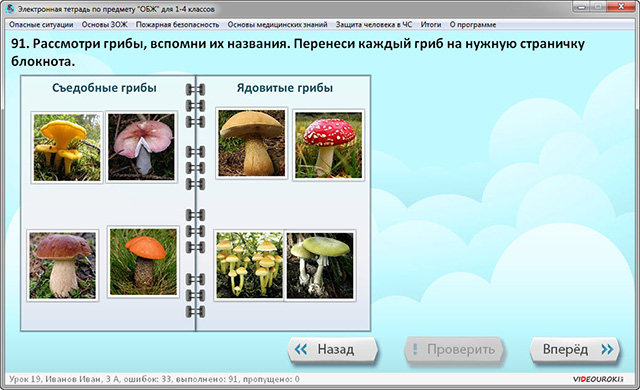
Task: Open the Защита человека в ЧС menu
Action: click(374, 24)
